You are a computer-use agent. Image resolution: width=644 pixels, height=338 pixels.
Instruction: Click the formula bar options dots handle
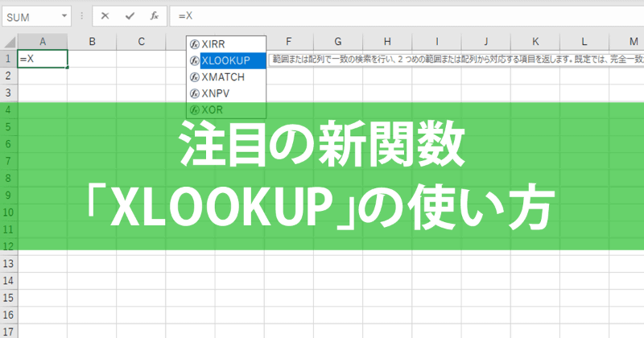pyautogui.click(x=82, y=16)
